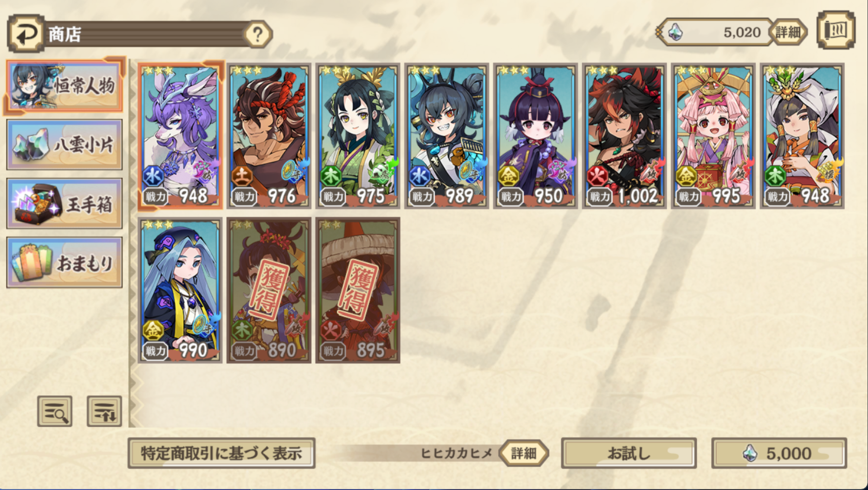
Task: Purchase with the 5,000 crystal button
Action: click(779, 453)
